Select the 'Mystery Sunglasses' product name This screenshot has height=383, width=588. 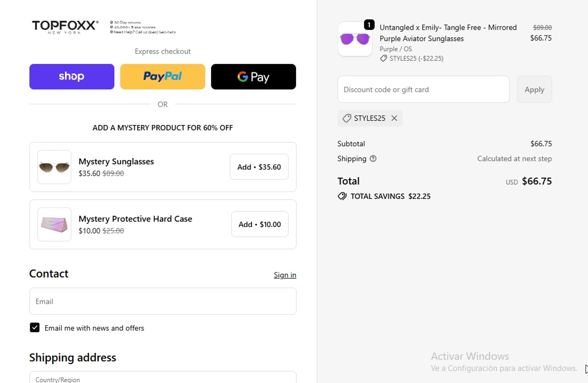(x=116, y=162)
